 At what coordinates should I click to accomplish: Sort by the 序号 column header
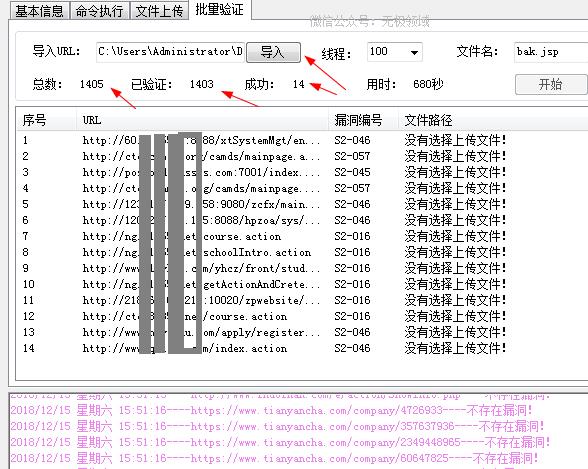click(46, 120)
